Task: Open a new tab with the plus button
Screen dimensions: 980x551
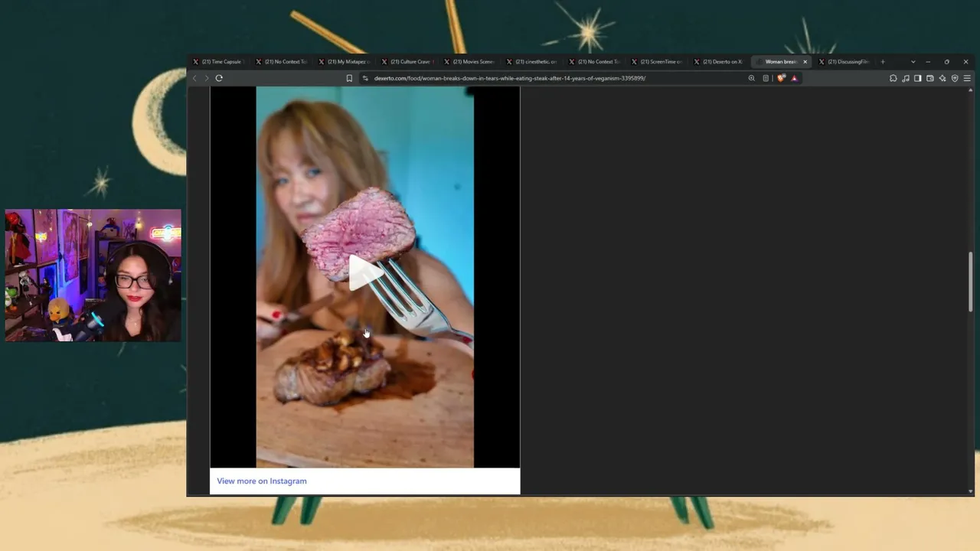Action: (883, 62)
